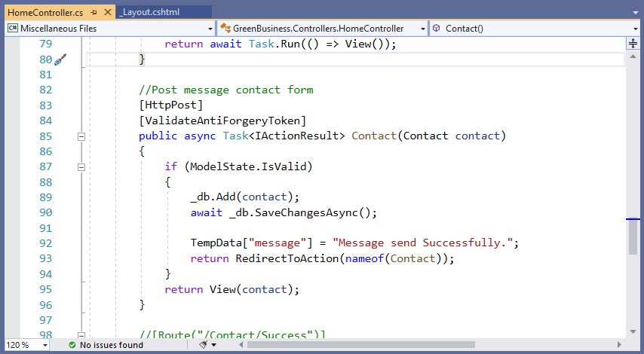Open code cleanup profile dropdown arrow

(x=215, y=345)
